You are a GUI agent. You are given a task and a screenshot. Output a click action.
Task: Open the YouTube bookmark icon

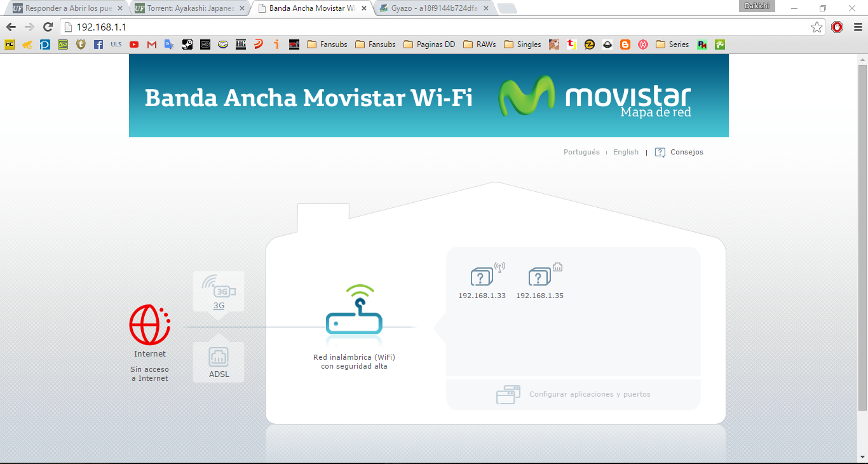click(133, 44)
